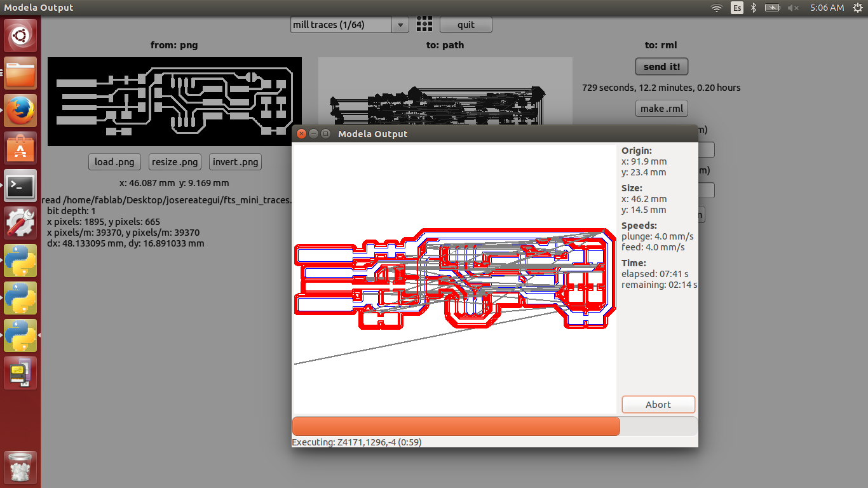The height and width of the screenshot is (488, 868).
Task: Click the Modela toolpath preview canvas
Action: point(454,279)
